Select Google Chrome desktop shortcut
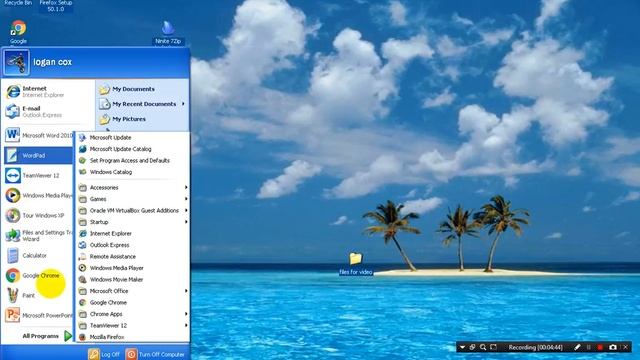Image resolution: width=640 pixels, height=360 pixels. [x=18, y=32]
